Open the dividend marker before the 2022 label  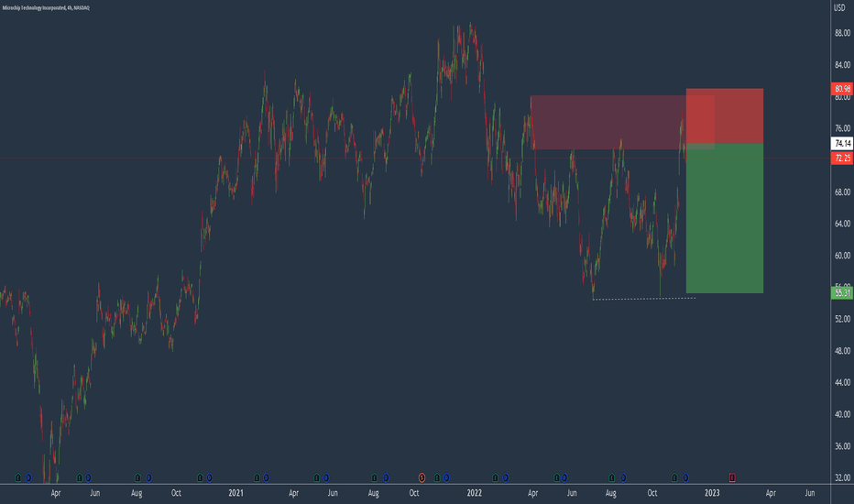(x=446, y=477)
